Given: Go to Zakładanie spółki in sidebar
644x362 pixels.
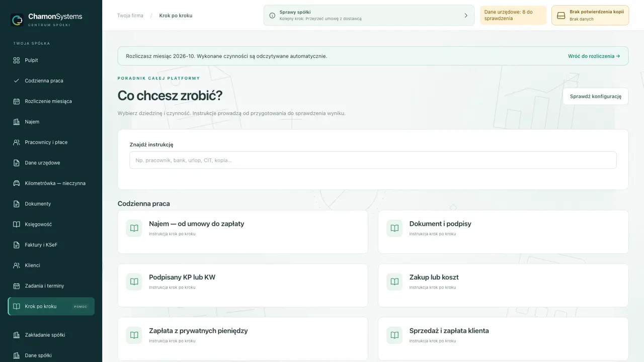Looking at the screenshot, I should click(x=51, y=335).
